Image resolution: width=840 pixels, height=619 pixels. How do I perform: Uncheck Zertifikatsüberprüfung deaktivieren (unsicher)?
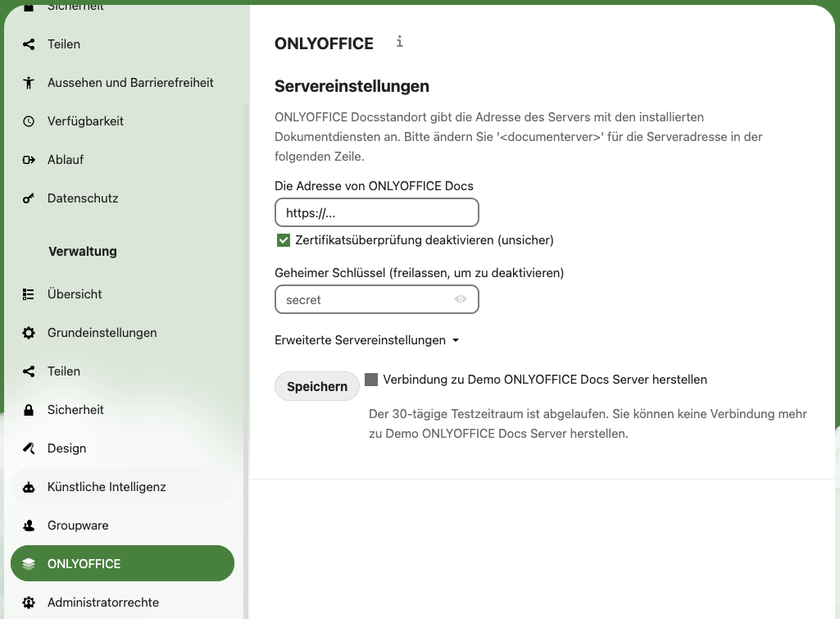[284, 240]
